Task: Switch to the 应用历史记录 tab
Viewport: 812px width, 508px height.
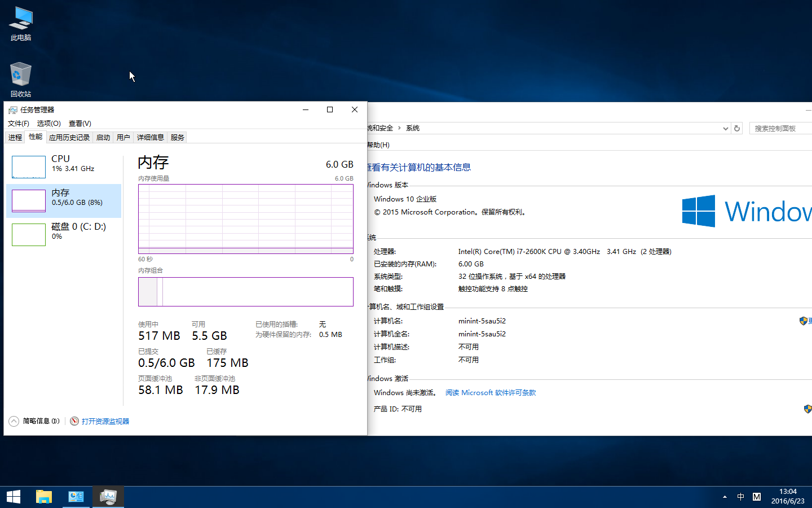Action: 69,137
